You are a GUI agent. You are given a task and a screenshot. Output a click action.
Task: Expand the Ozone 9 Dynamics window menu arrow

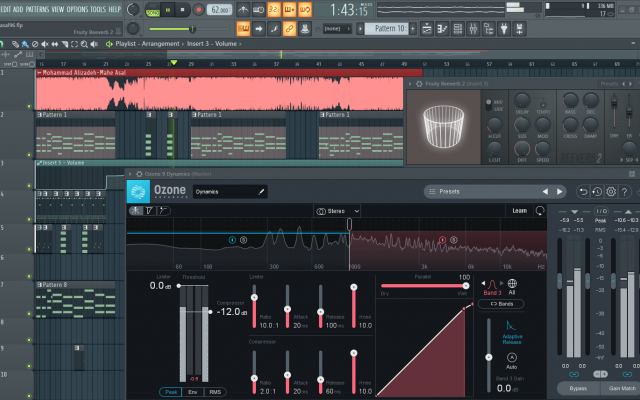(131, 174)
